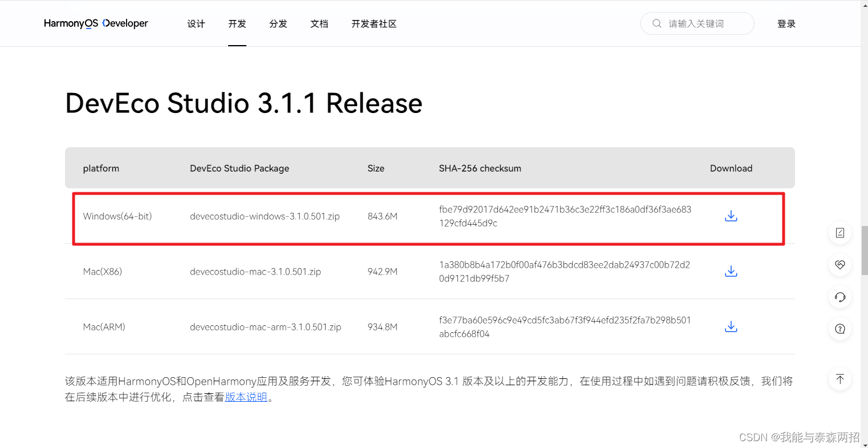Open the 开发 menu

click(x=237, y=23)
